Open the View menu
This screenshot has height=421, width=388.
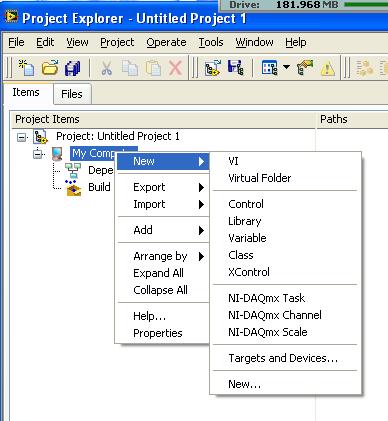77,42
